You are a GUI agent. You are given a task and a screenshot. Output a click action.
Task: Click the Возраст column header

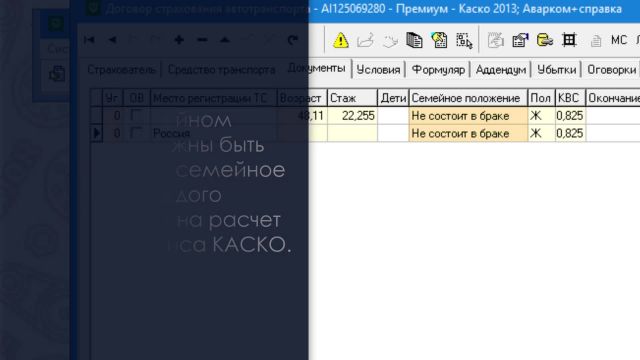[302, 98]
